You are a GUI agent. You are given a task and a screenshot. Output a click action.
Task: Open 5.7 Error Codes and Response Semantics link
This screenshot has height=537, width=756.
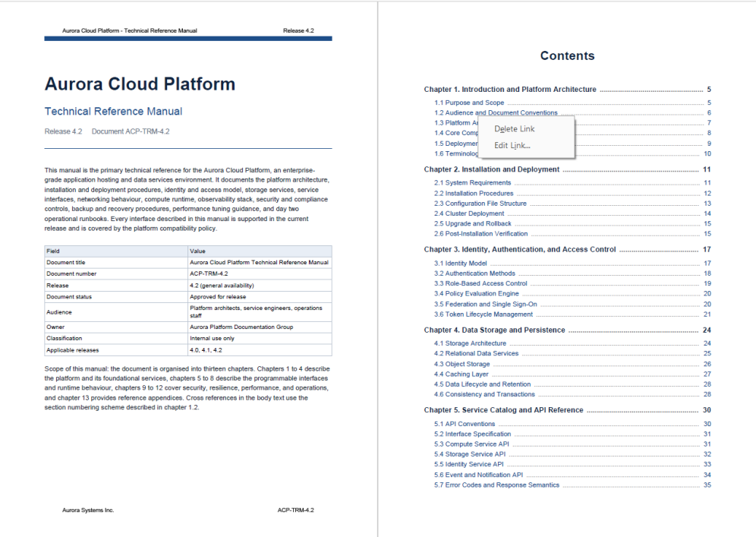pos(496,485)
